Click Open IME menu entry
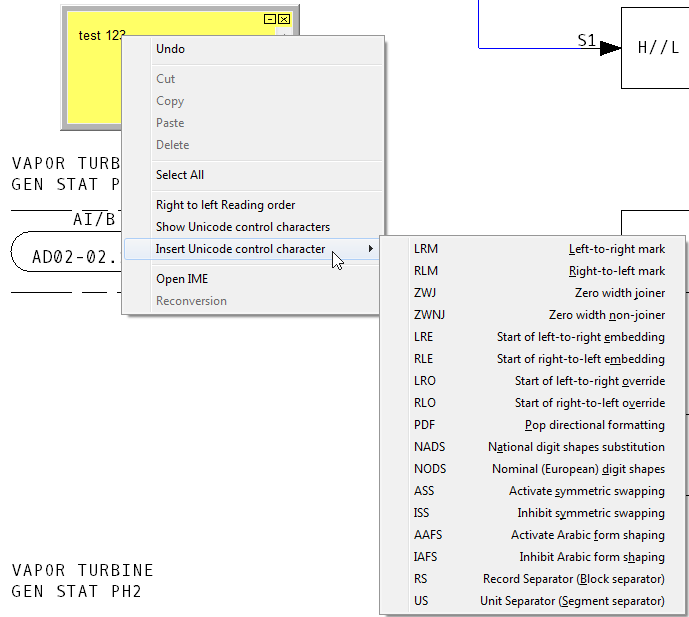The height and width of the screenshot is (617, 689). (x=252, y=279)
